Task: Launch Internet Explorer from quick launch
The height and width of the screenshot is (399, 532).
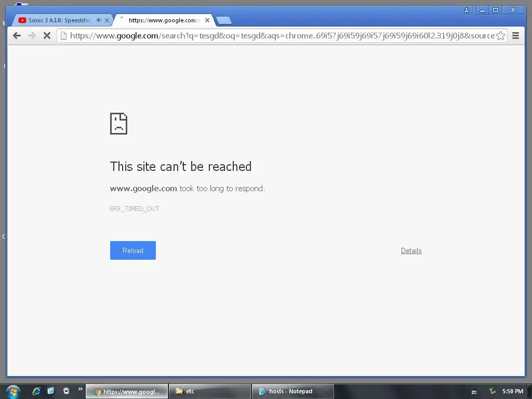Action: click(x=36, y=391)
